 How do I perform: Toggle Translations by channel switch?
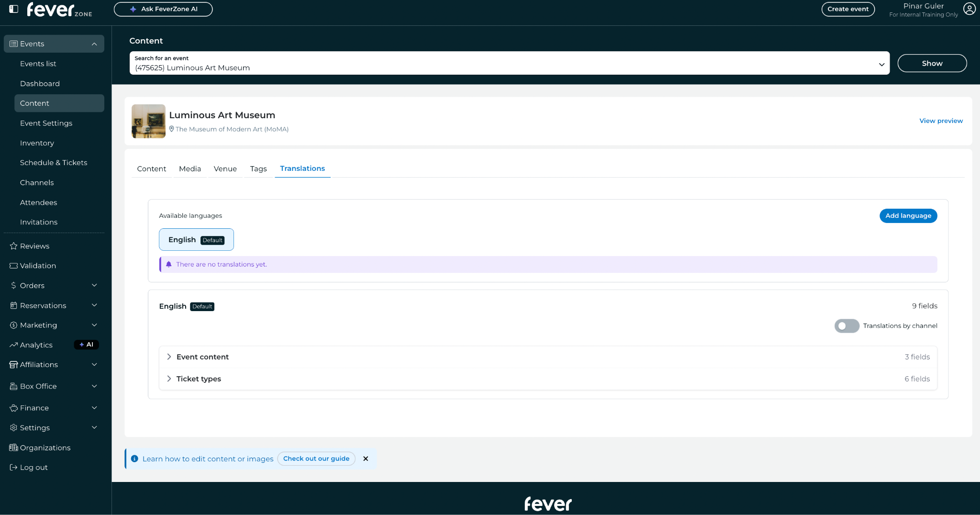(x=846, y=325)
